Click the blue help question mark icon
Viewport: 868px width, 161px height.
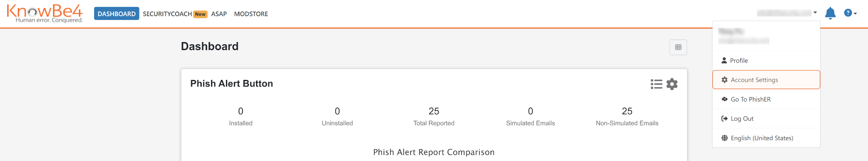pyautogui.click(x=848, y=13)
